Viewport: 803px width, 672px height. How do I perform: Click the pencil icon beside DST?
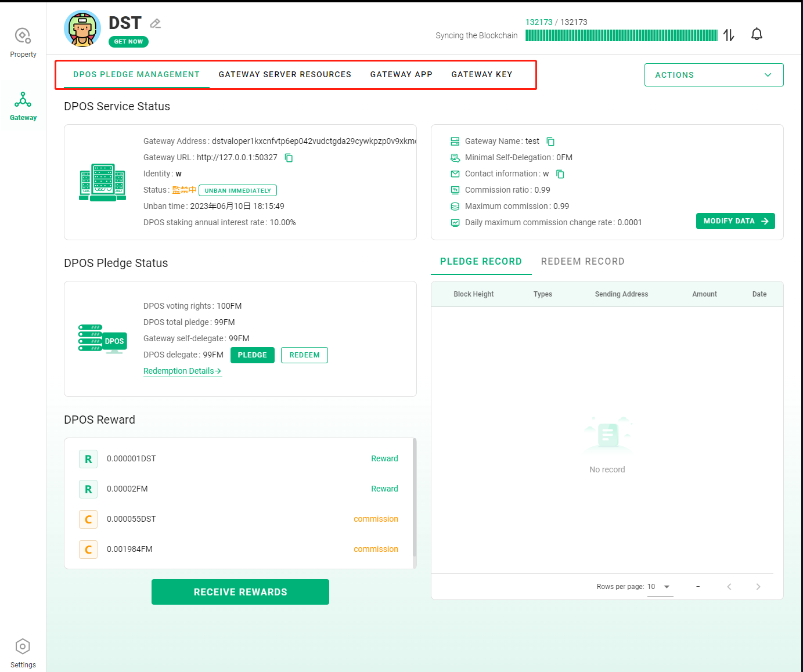(155, 23)
